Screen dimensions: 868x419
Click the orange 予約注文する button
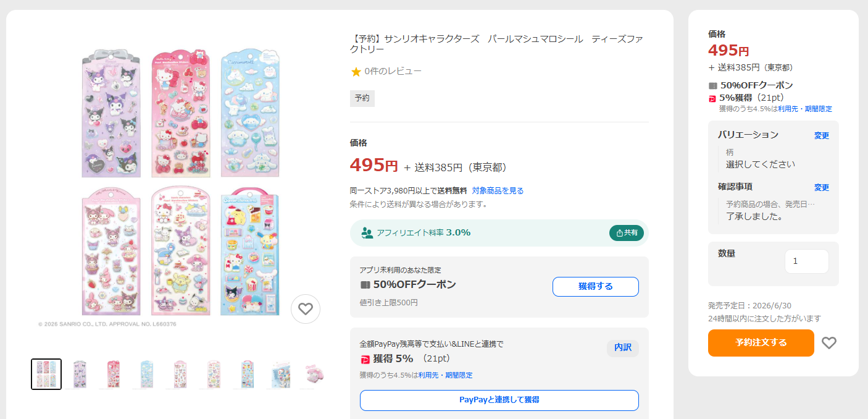pyautogui.click(x=761, y=343)
